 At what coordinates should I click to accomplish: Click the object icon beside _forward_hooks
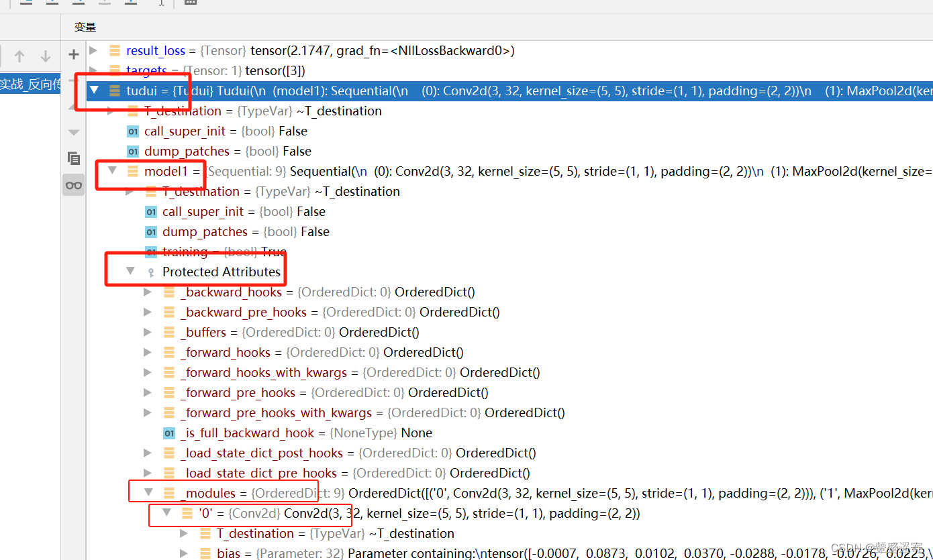click(169, 353)
